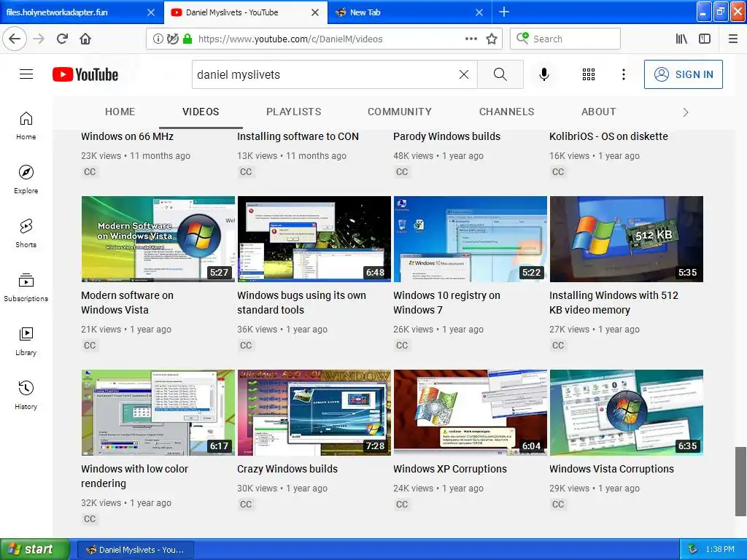Open History in the sidebar
Screen dimensions: 747x560
click(x=26, y=395)
